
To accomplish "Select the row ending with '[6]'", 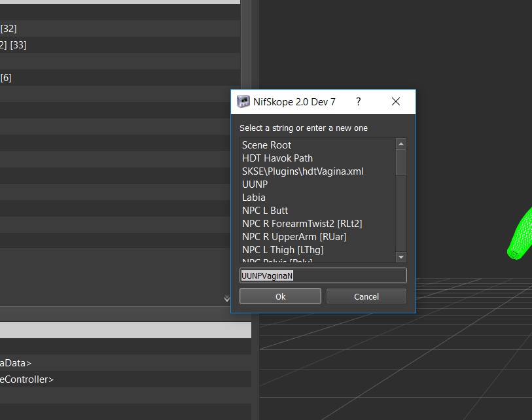I will [120, 78].
